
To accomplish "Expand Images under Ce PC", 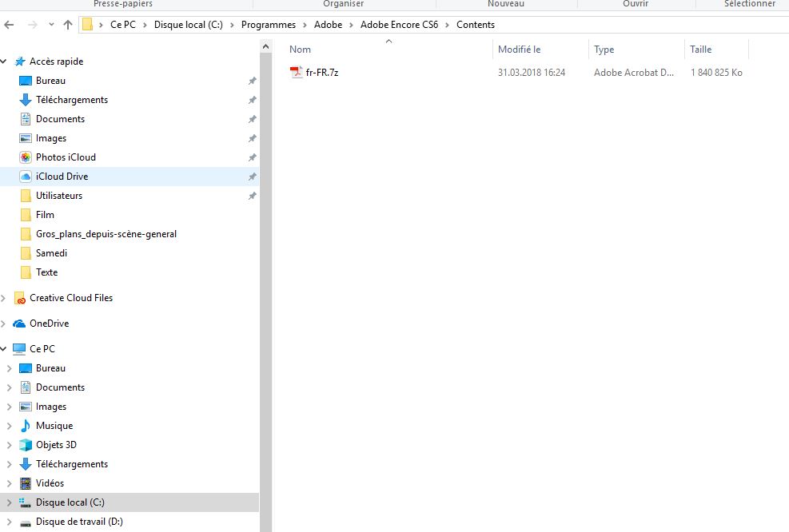I will [x=9, y=407].
